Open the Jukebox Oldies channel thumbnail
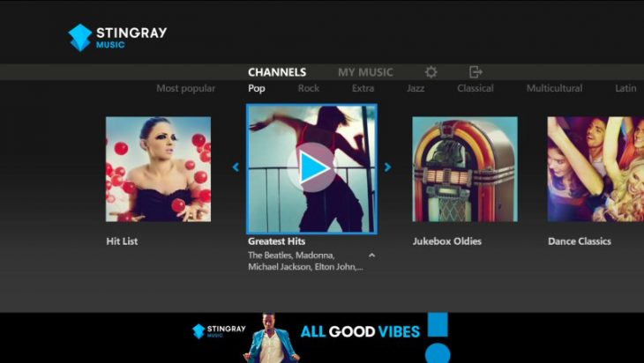This screenshot has width=644, height=363. (465, 169)
